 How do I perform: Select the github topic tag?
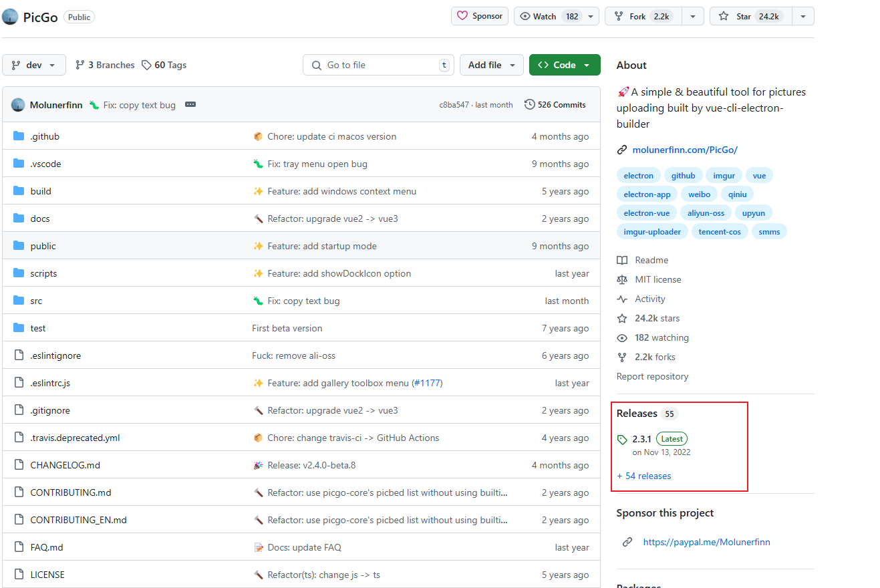[x=683, y=176]
